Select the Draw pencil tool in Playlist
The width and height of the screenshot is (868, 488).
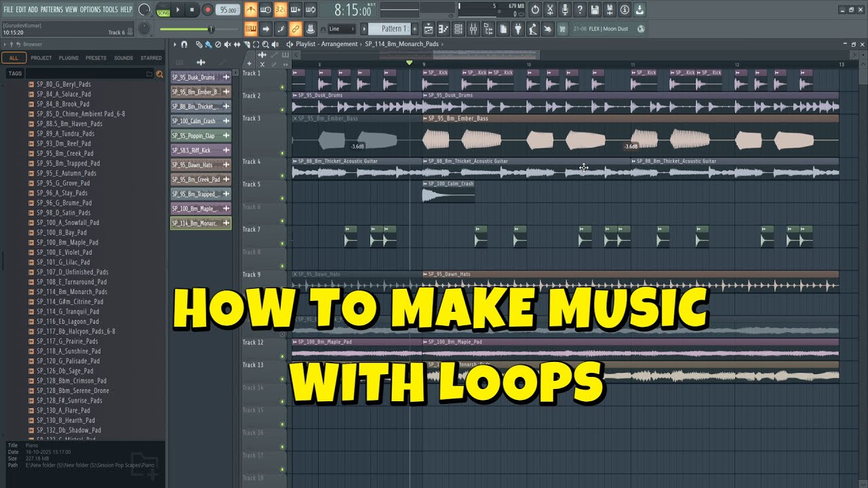(x=199, y=44)
